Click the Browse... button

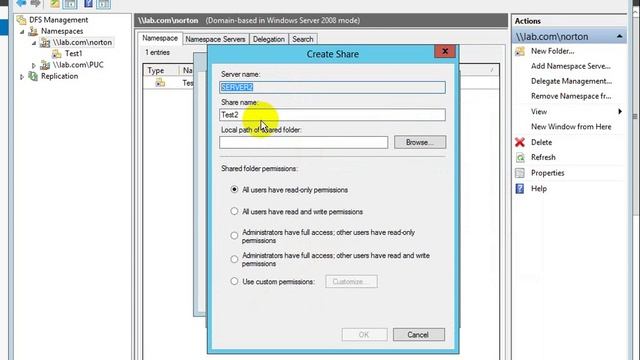coord(420,142)
